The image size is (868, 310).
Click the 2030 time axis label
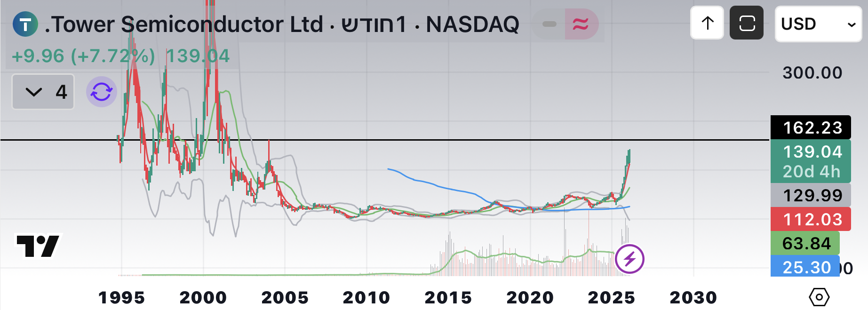point(693,297)
